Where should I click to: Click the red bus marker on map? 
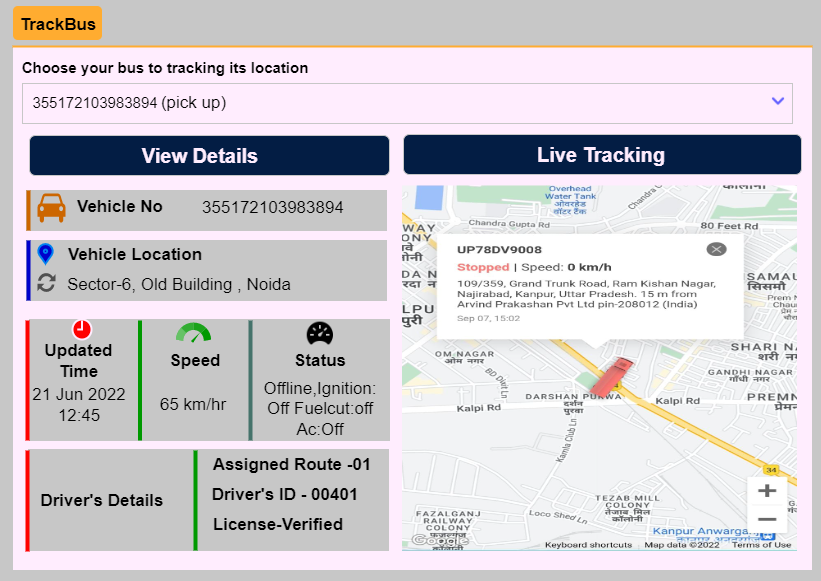(x=610, y=377)
